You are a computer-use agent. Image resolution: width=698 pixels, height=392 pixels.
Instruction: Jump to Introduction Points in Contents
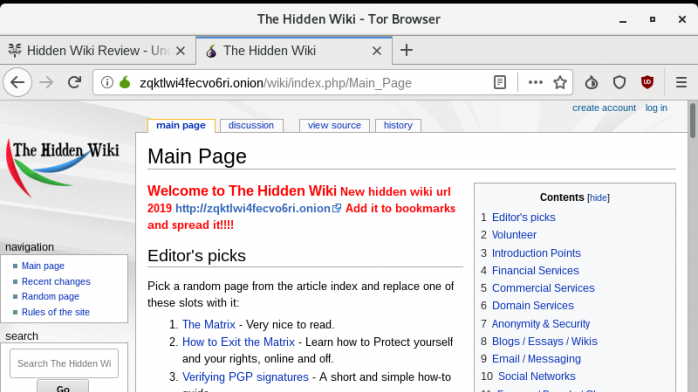[x=536, y=253]
